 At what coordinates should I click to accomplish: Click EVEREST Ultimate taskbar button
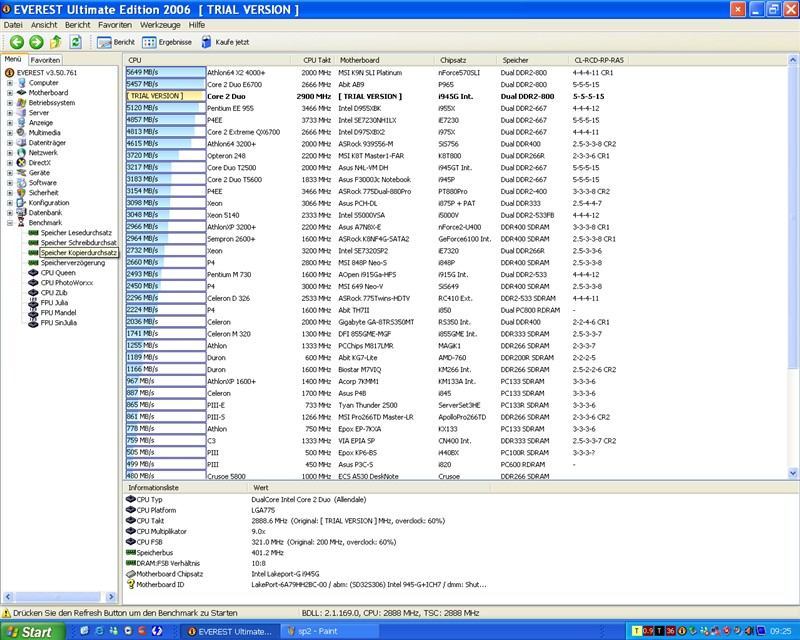coord(229,631)
